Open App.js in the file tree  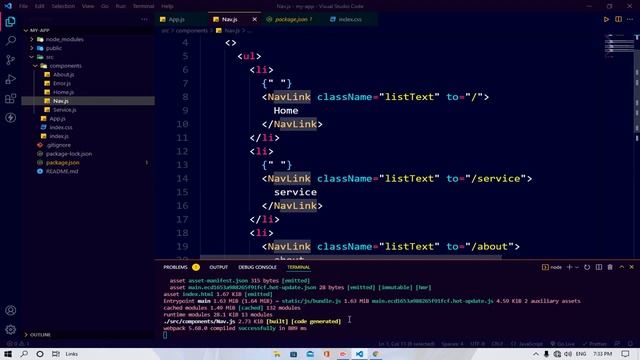(x=57, y=119)
